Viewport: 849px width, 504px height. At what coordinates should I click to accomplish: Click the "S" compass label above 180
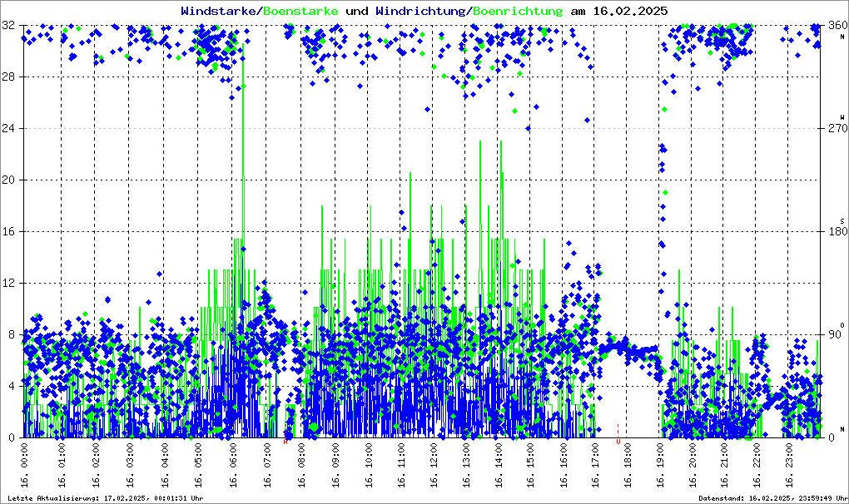(x=842, y=220)
